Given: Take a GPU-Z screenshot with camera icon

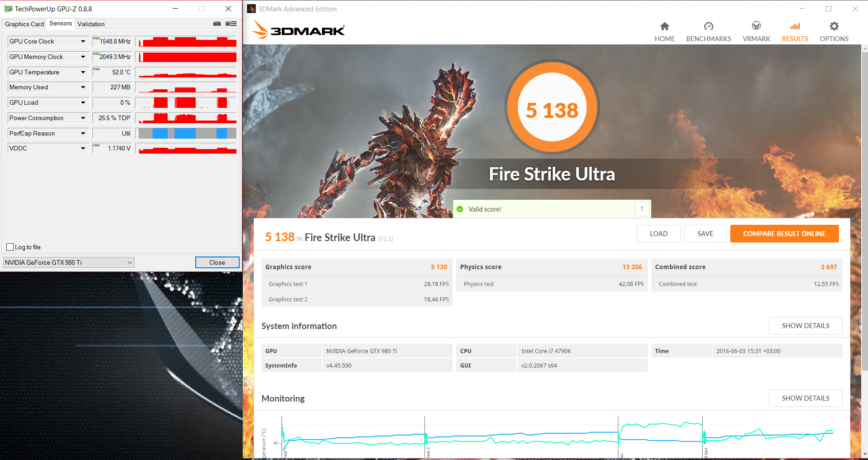Looking at the screenshot, I should [x=217, y=24].
